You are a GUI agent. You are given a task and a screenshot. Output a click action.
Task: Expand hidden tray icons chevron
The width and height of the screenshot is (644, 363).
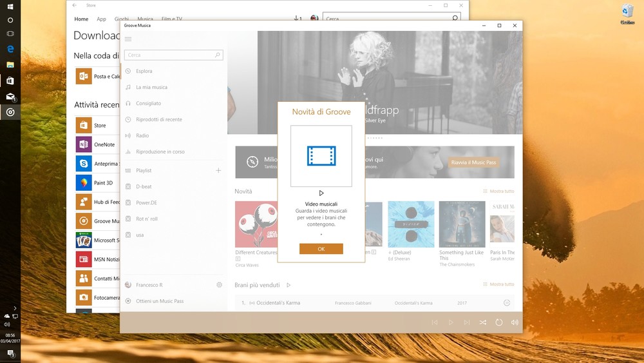(15, 308)
